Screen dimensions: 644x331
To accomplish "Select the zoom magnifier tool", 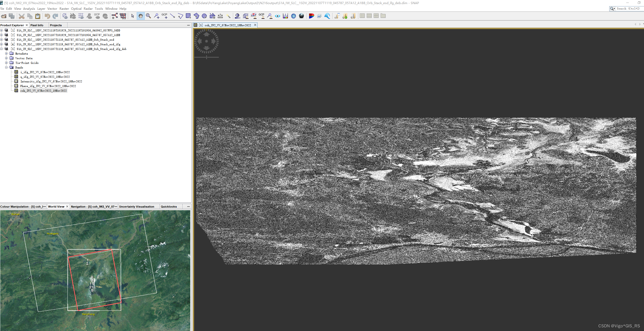I will [x=148, y=16].
